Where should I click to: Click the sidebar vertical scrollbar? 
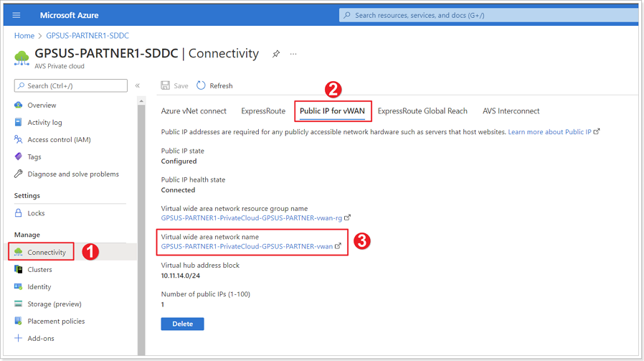coord(141,230)
